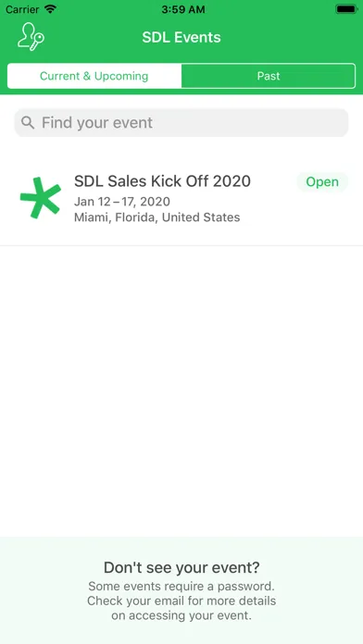Tap the SDL Events header title
Screen dimensions: 363x644
181,37
